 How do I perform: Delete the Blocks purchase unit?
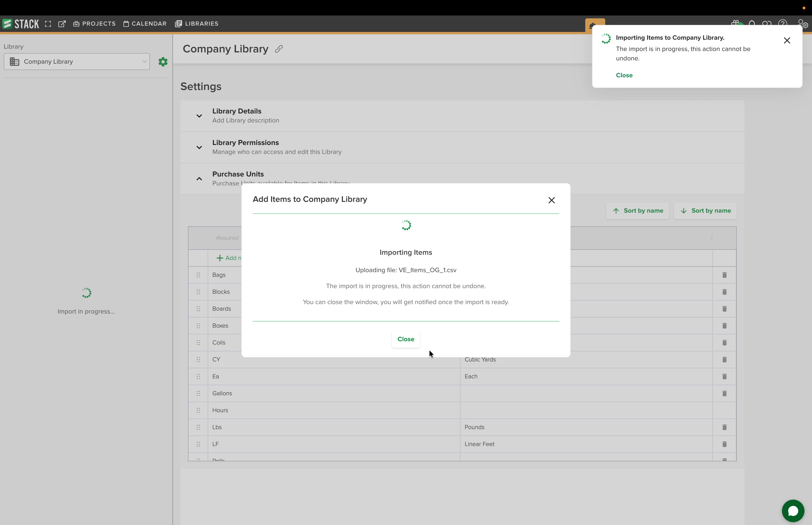tap(724, 292)
